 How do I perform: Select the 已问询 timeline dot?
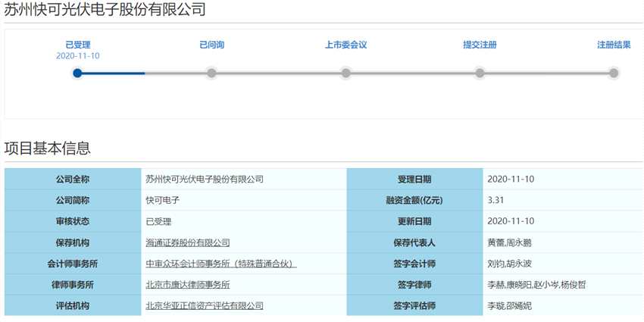[x=211, y=73]
